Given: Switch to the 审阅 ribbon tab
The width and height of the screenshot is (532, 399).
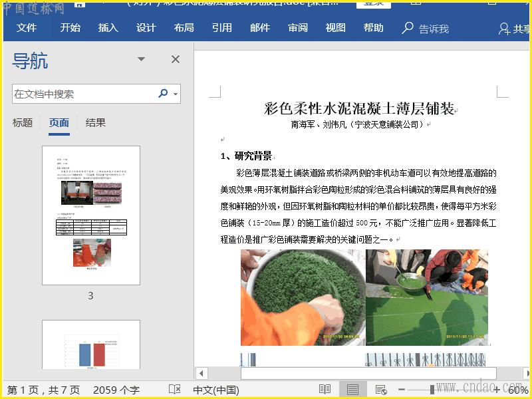Looking at the screenshot, I should coord(298,28).
